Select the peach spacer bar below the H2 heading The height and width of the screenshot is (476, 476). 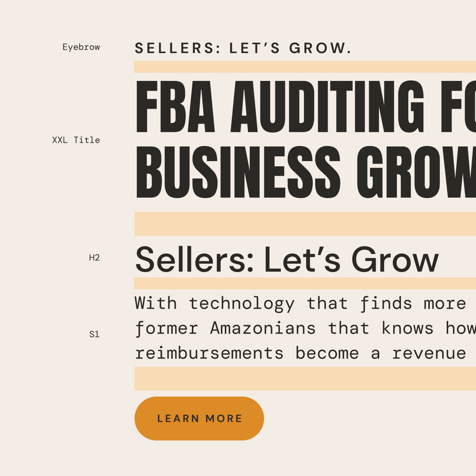pyautogui.click(x=305, y=283)
